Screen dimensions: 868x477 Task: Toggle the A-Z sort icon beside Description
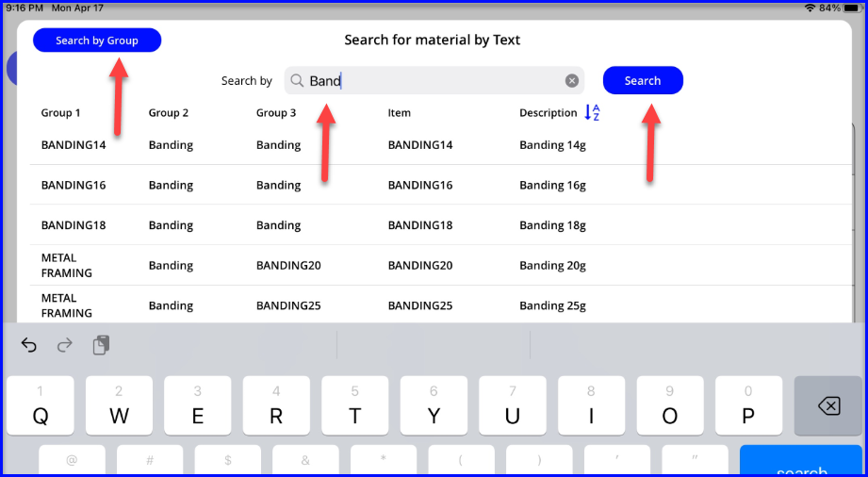(x=592, y=113)
